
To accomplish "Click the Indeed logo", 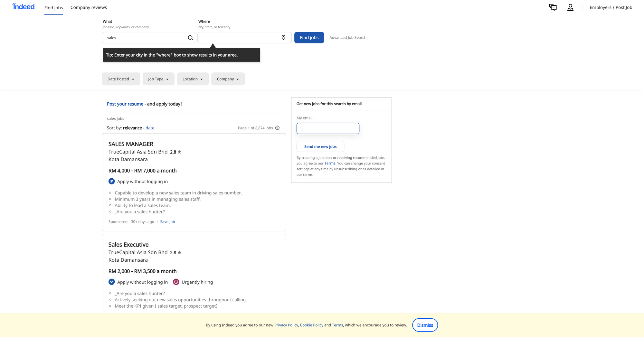I will point(23,6).
